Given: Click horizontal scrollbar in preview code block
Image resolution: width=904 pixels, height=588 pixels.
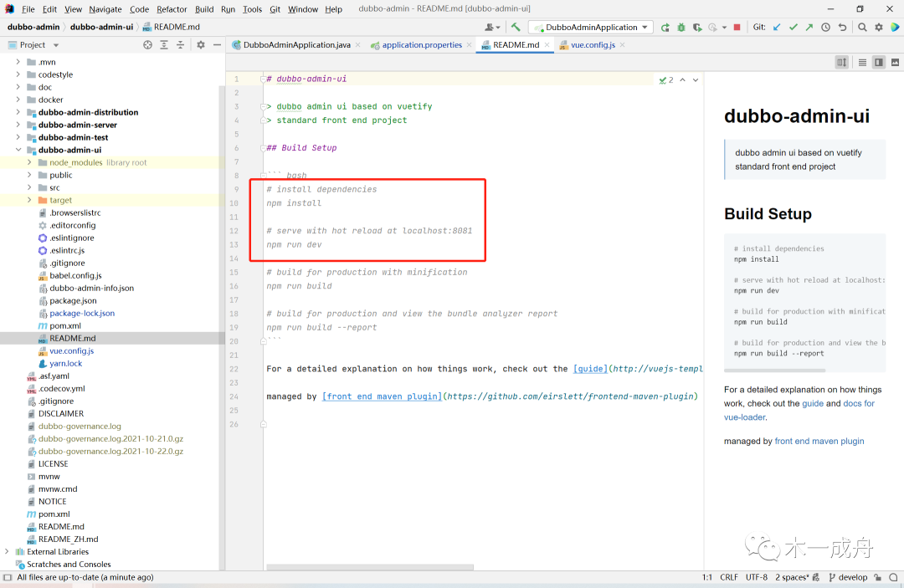Looking at the screenshot, I should click(775, 371).
